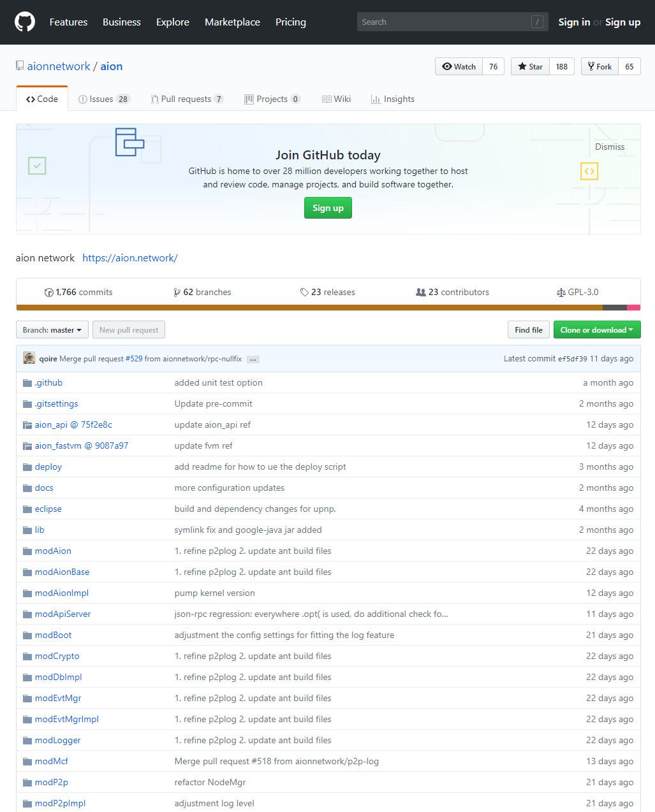Click the folder icon for .github
The width and height of the screenshot is (655, 812).
pos(27,383)
